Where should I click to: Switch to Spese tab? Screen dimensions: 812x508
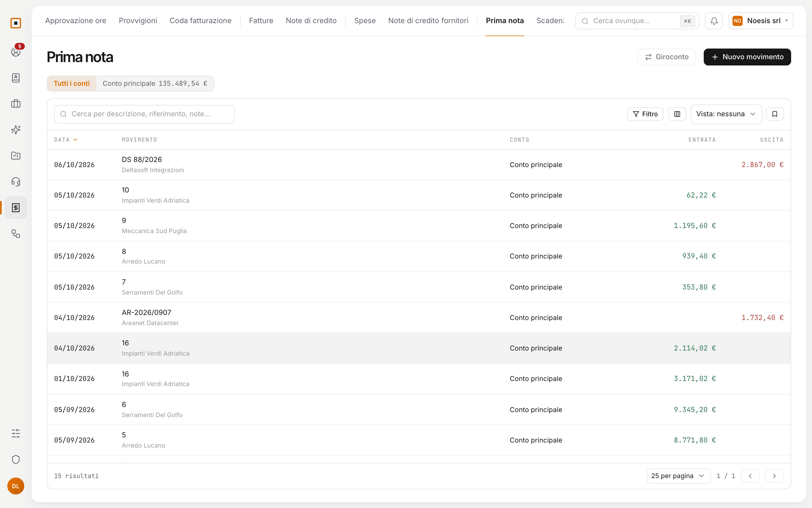click(365, 21)
